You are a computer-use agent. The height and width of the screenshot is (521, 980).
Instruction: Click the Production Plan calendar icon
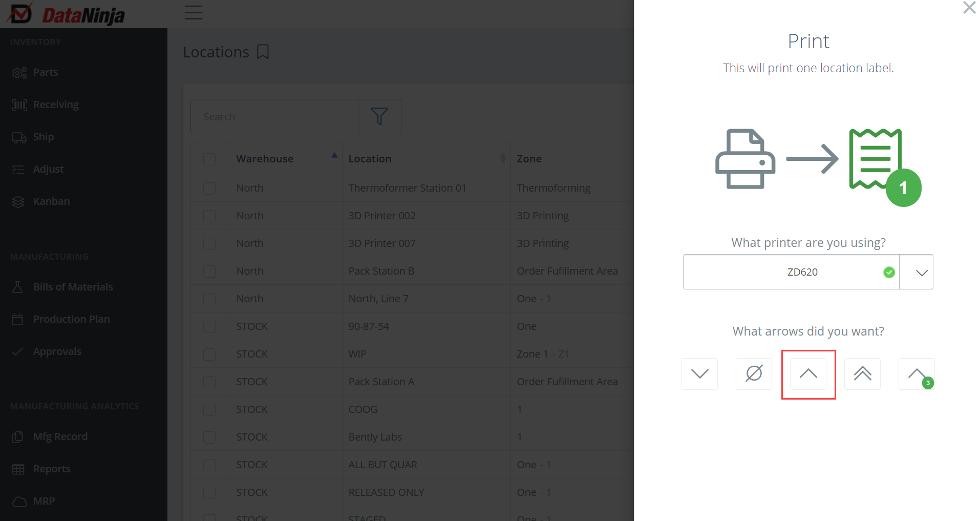tap(17, 319)
